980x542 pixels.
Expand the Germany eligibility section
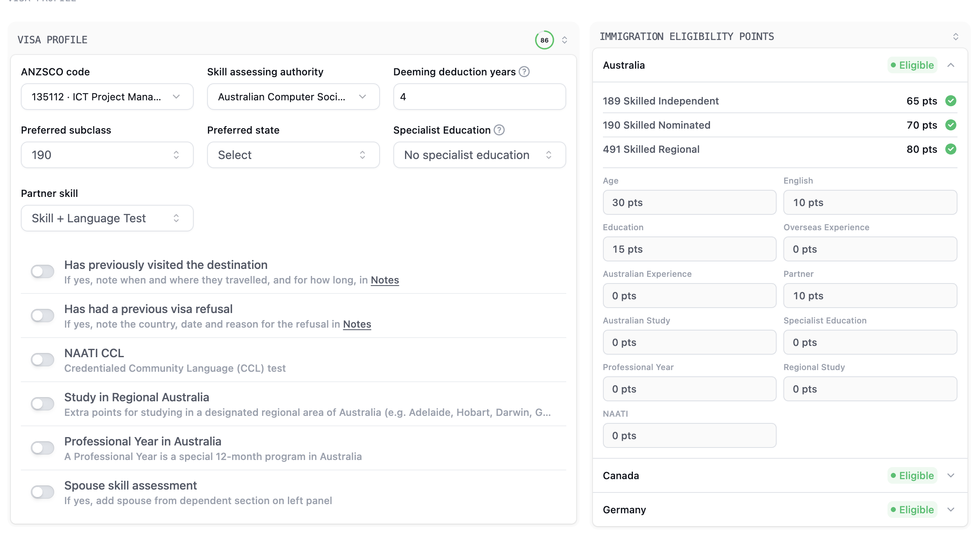click(951, 510)
